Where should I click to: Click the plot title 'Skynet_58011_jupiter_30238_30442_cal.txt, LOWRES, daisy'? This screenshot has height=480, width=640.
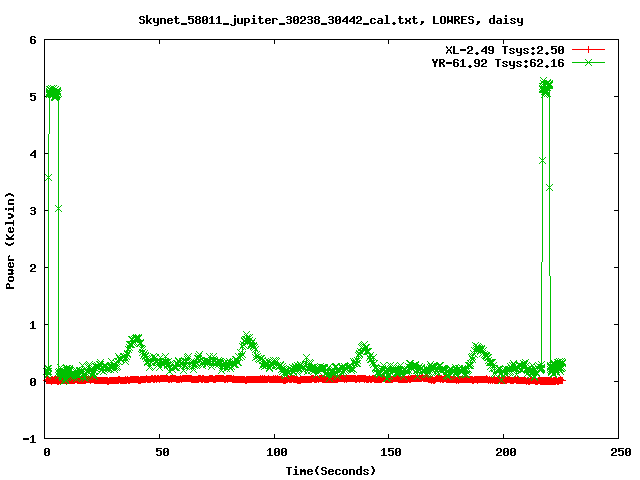331,20
